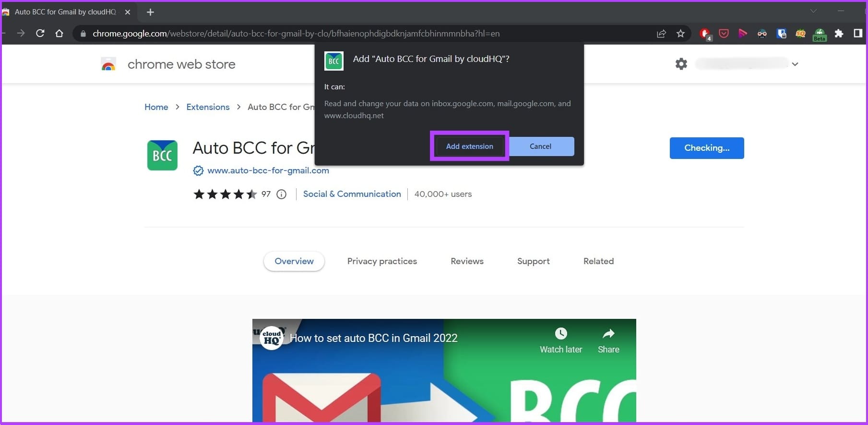This screenshot has width=868, height=425.
Task: Click the verified publisher badge icon
Action: tap(198, 170)
